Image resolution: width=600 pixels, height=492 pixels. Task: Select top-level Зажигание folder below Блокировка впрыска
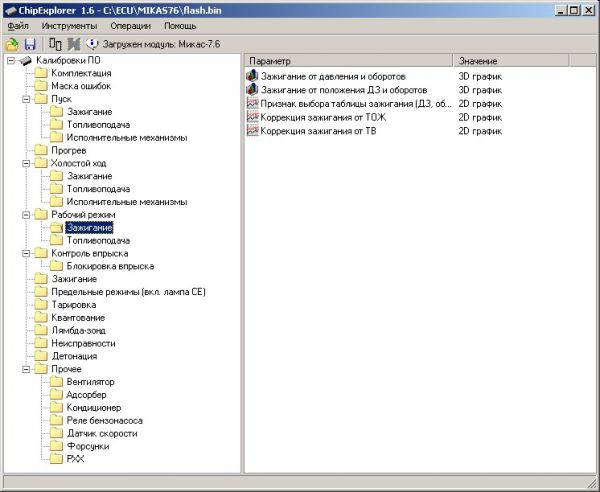click(74, 279)
